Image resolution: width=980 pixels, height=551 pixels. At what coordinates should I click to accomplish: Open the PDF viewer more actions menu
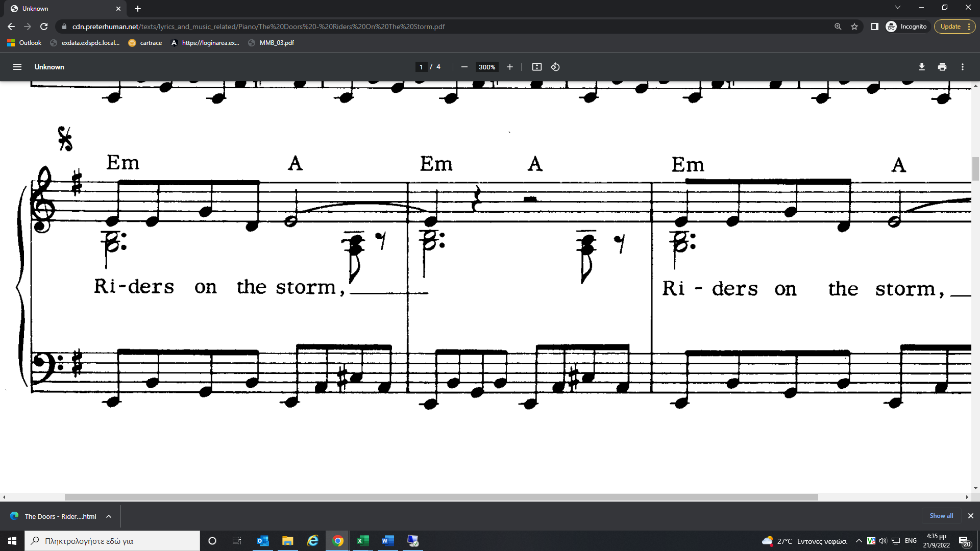pyautogui.click(x=962, y=67)
